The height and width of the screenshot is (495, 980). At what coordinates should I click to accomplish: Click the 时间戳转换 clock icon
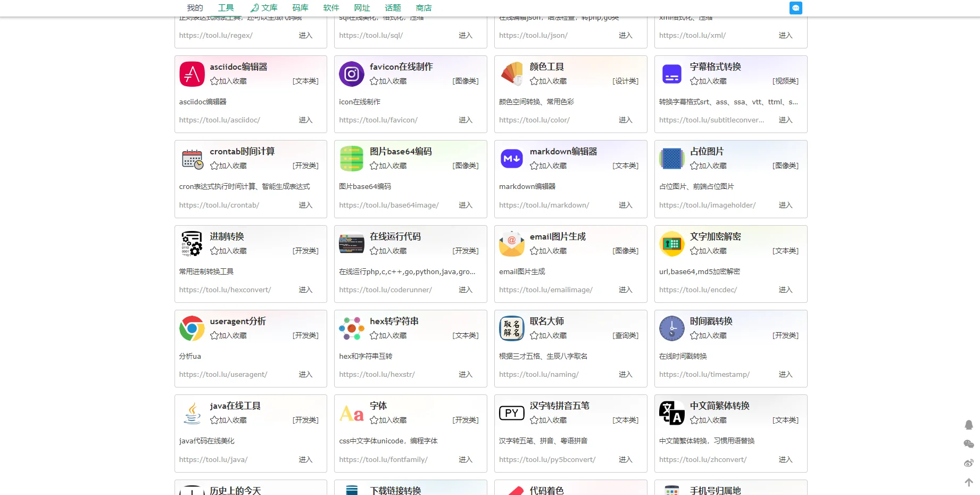pyautogui.click(x=672, y=328)
